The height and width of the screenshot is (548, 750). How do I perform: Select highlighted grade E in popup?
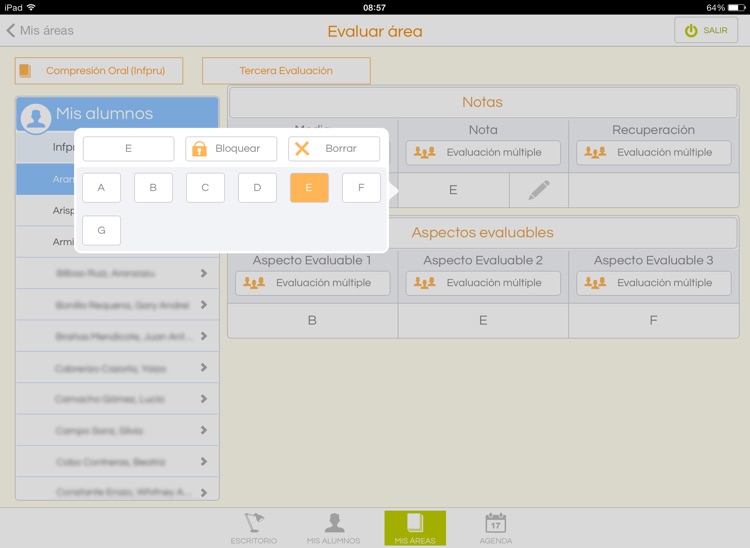click(x=309, y=188)
